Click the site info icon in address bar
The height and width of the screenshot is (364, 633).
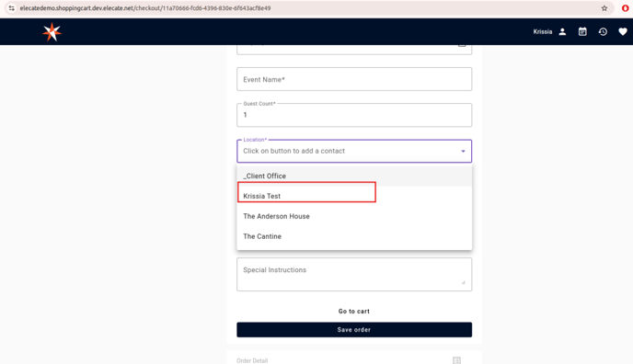11,8
